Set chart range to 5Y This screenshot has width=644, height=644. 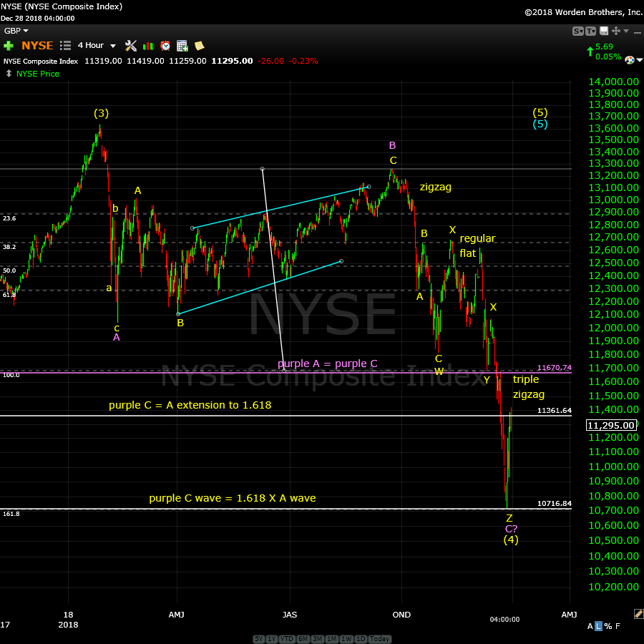click(x=259, y=639)
